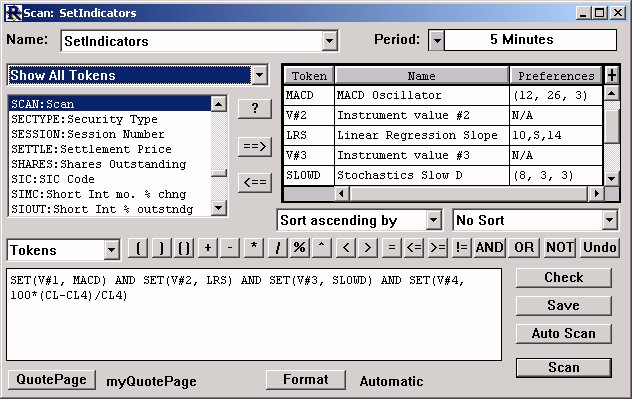This screenshot has width=632, height=399.
Task: Click the Save button
Action: pos(563,305)
